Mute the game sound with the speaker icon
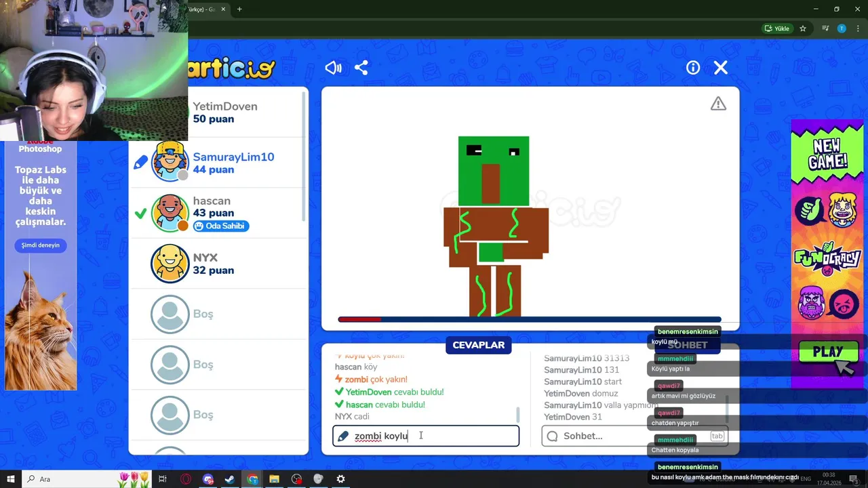This screenshot has height=488, width=868. click(333, 68)
